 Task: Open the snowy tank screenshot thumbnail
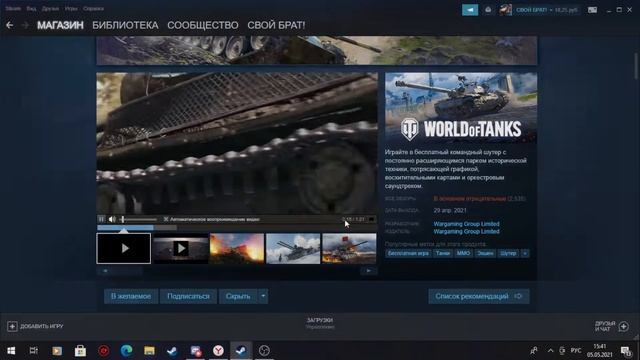(x=293, y=248)
